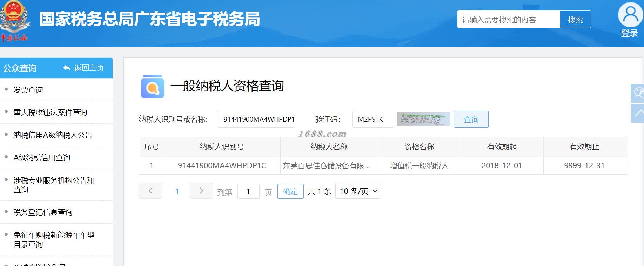The height and width of the screenshot is (266, 644).
Task: Click the taxpayer ID or name input
Action: click(256, 119)
